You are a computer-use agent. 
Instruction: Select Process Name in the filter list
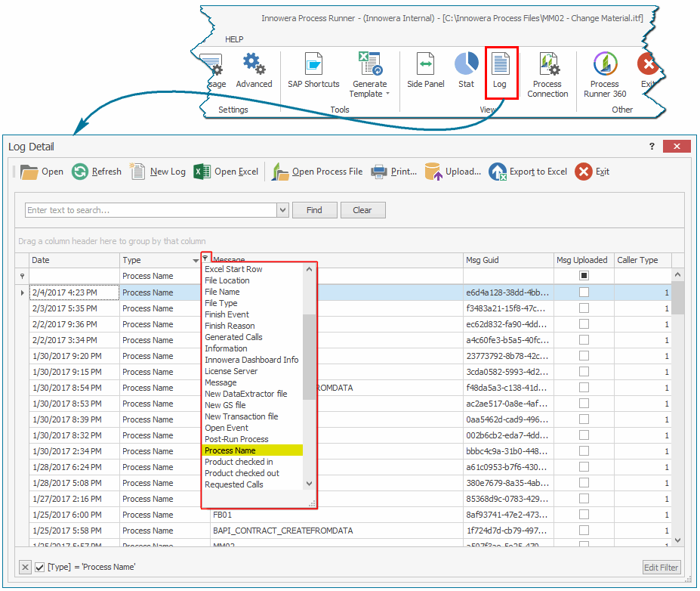(x=253, y=450)
